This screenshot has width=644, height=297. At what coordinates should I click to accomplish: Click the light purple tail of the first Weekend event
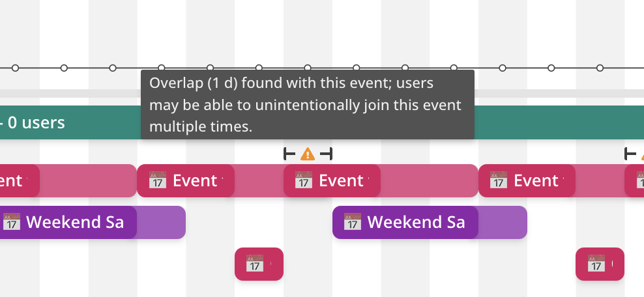(161, 222)
